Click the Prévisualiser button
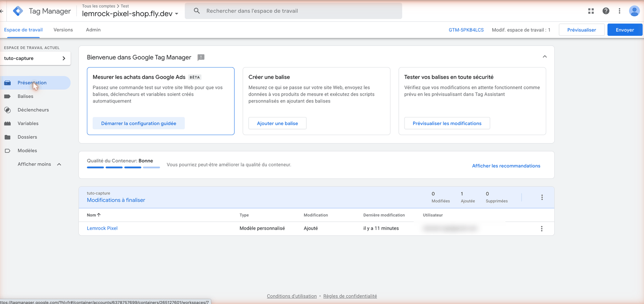The height and width of the screenshot is (304, 644). click(582, 30)
